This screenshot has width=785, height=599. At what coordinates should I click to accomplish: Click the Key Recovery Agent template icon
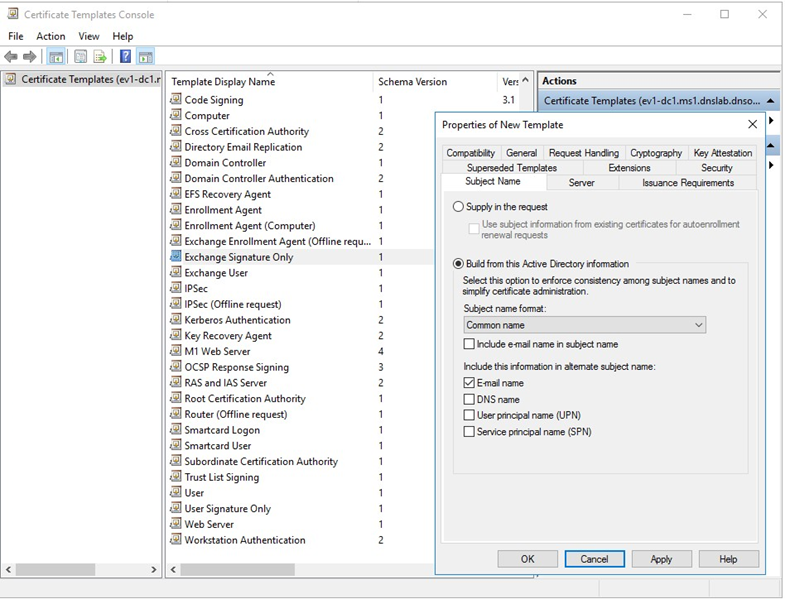tap(176, 335)
